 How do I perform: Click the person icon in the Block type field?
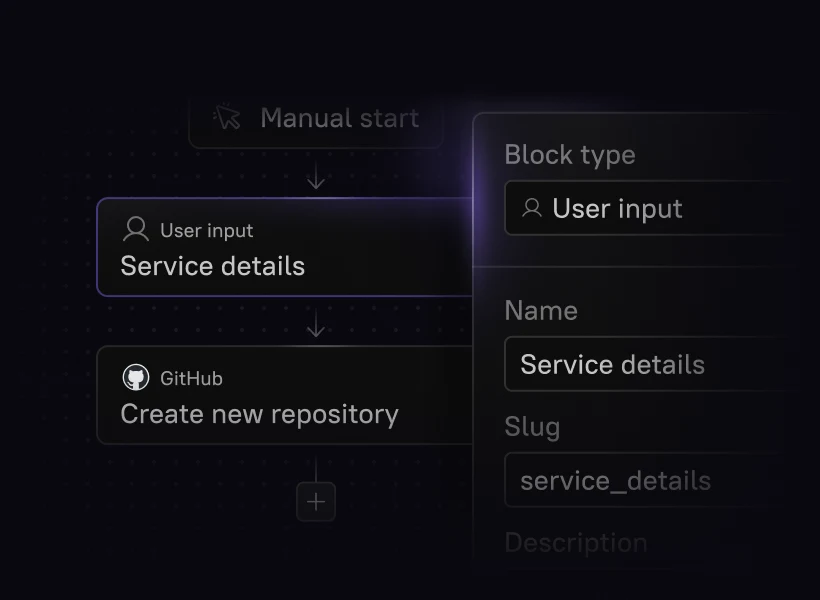coord(532,208)
